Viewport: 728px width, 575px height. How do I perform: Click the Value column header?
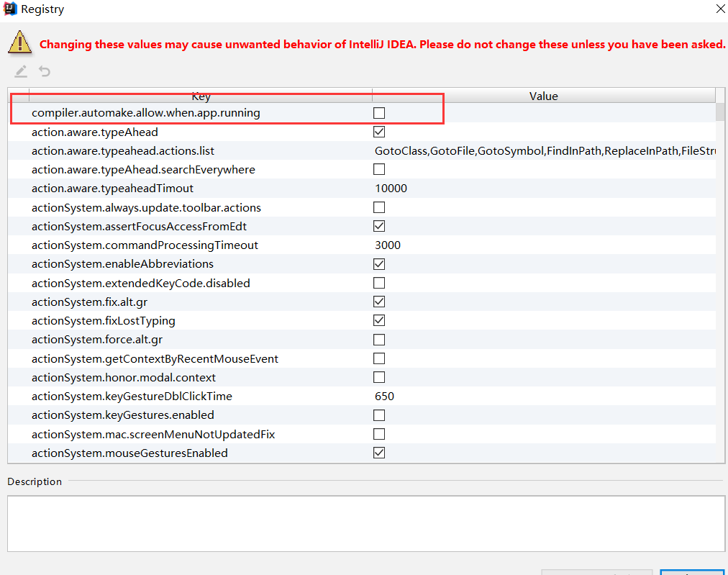coord(543,96)
